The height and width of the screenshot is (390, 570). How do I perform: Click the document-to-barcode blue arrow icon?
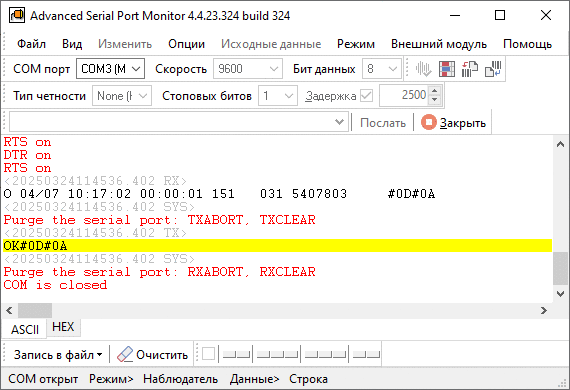(x=493, y=69)
